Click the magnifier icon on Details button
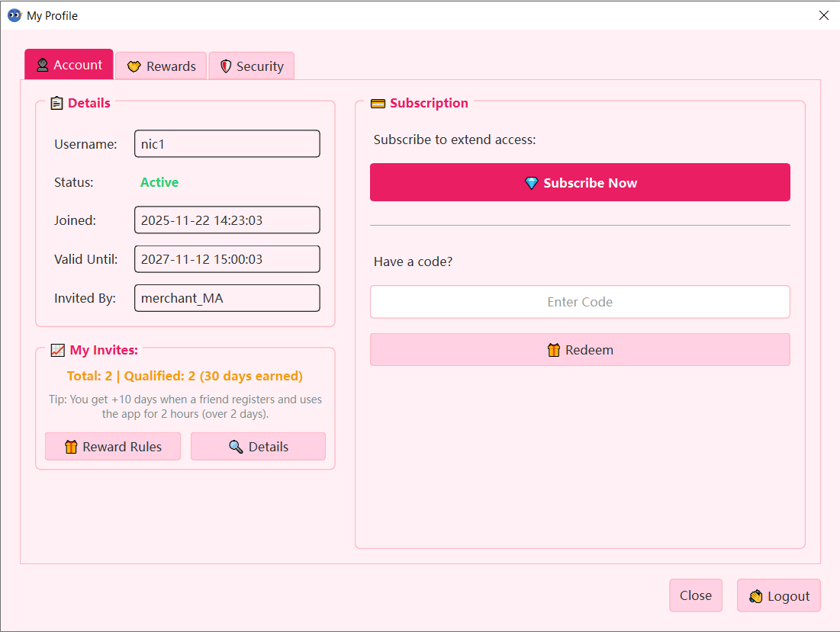This screenshot has height=632, width=840. coord(236,447)
